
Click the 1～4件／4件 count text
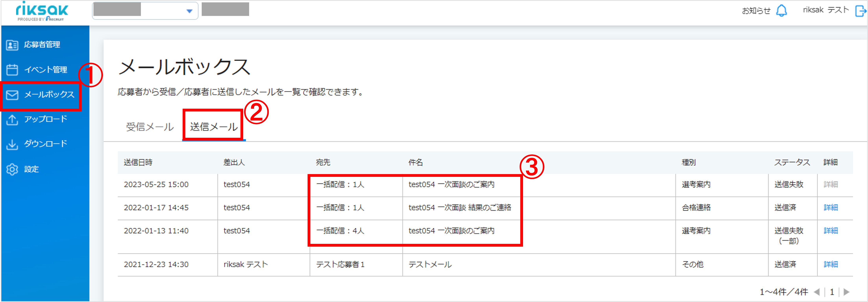tap(784, 292)
